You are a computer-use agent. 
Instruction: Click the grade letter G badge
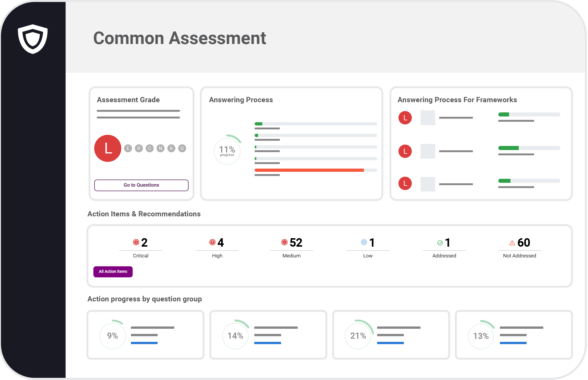(182, 148)
